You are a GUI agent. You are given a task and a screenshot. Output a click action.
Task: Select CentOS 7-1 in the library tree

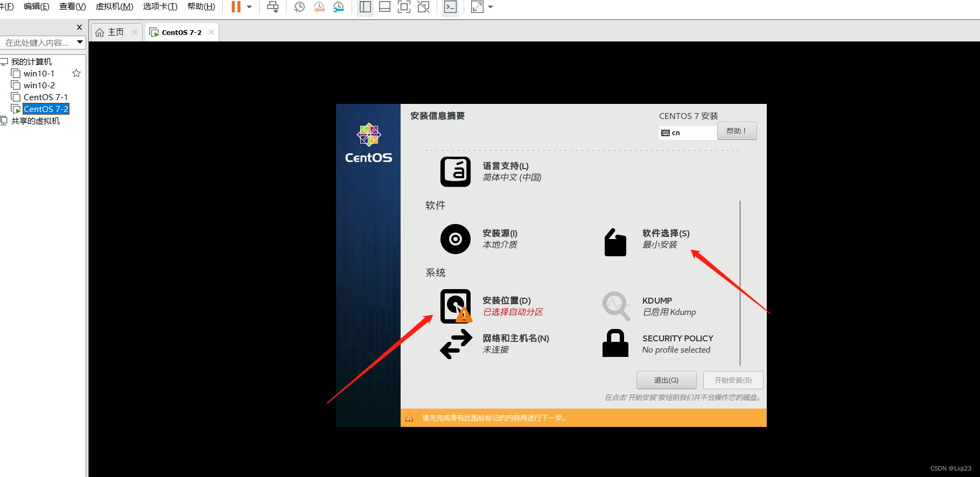pyautogui.click(x=45, y=97)
